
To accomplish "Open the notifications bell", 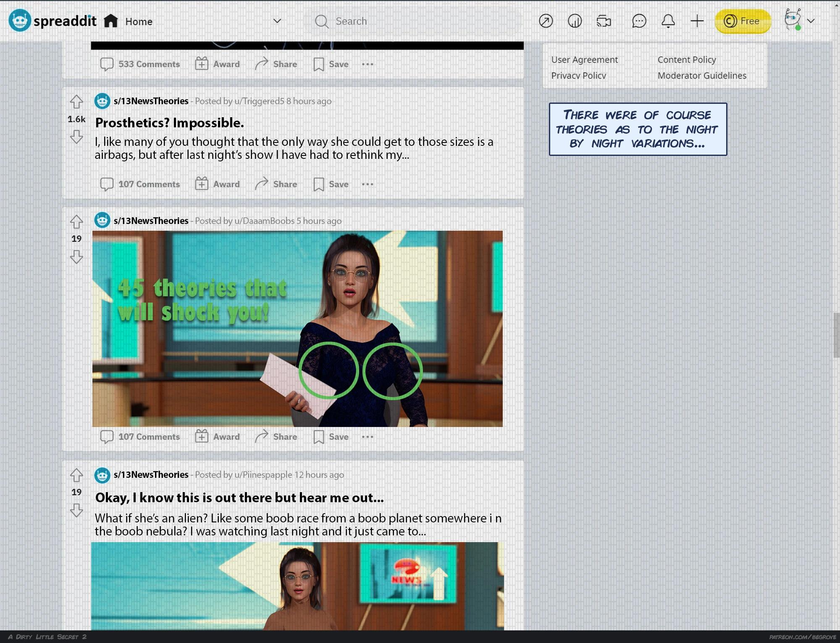I will tap(668, 21).
